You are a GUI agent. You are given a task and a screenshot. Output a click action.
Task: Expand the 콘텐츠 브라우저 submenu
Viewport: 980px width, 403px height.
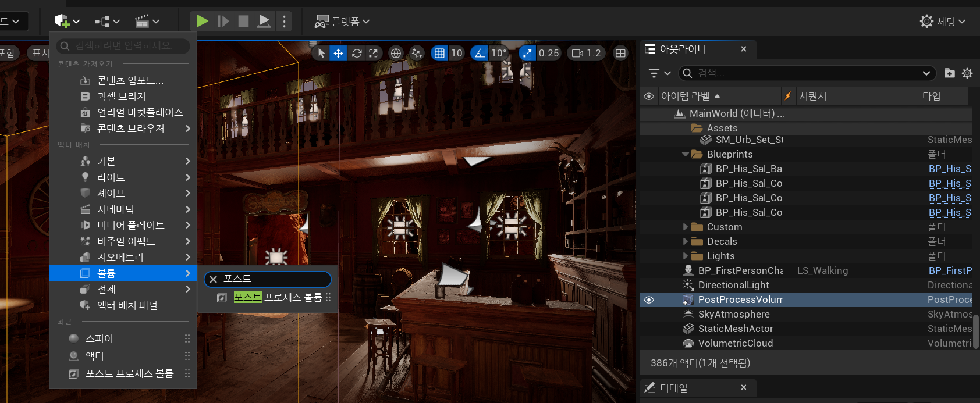[x=123, y=129]
